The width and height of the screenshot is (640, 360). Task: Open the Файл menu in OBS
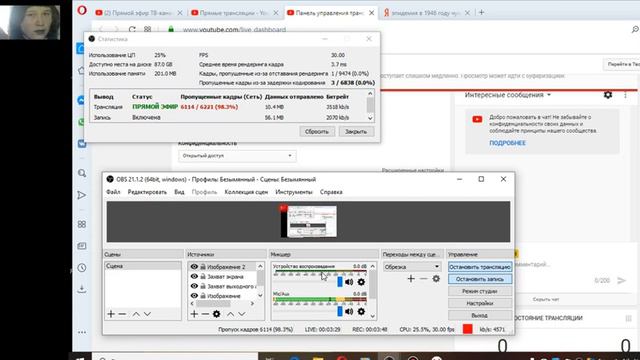point(113,192)
